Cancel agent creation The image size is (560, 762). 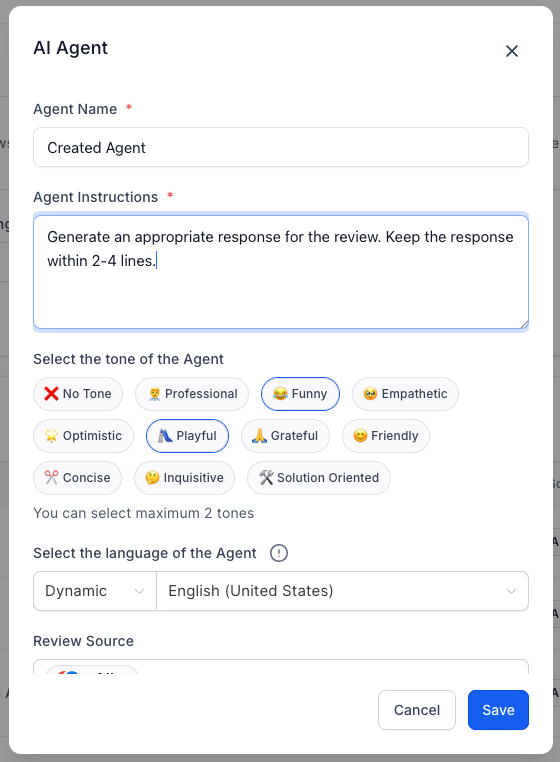(417, 710)
